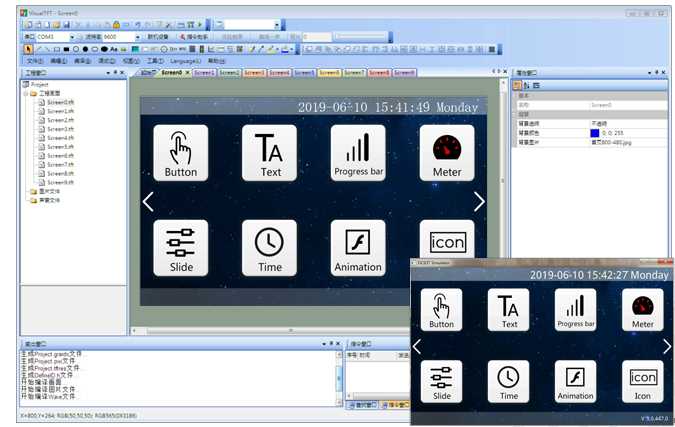Click the Meter tile on the design canvas

point(447,153)
